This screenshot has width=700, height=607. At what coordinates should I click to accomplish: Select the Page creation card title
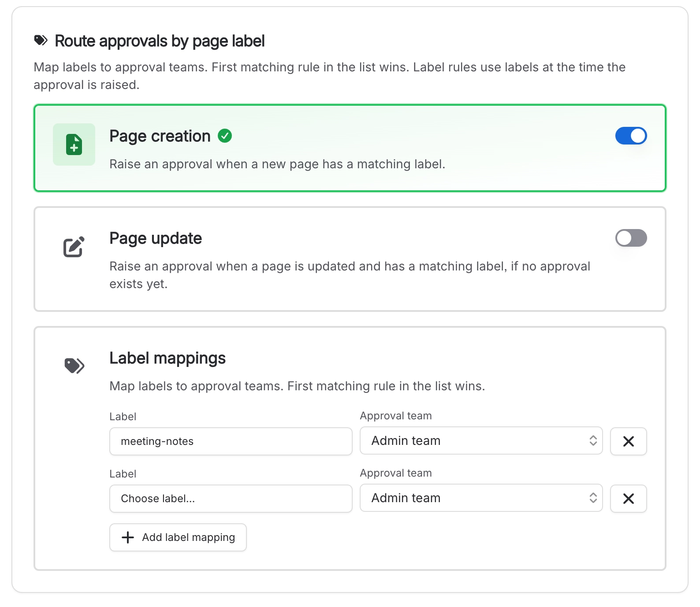click(160, 136)
